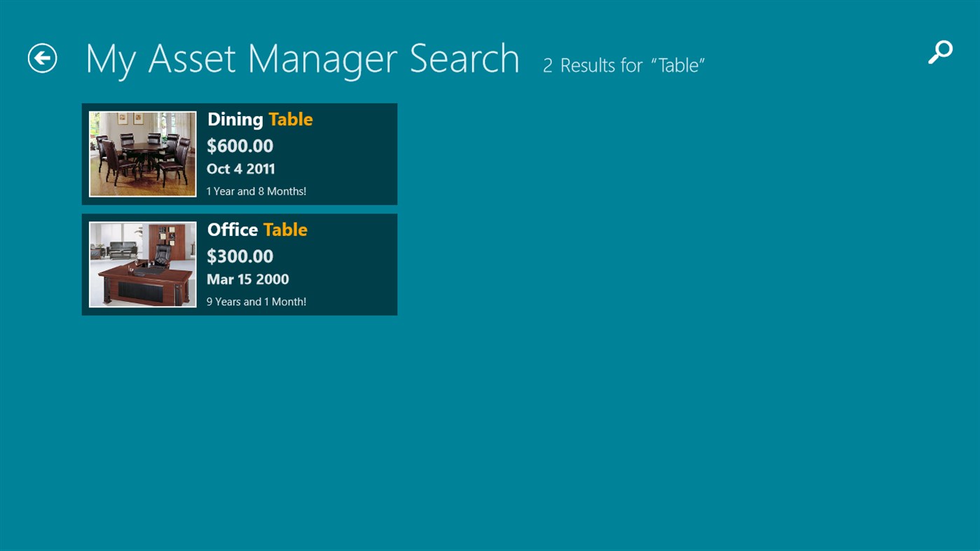Click the 2 Results for Table label

(x=623, y=64)
